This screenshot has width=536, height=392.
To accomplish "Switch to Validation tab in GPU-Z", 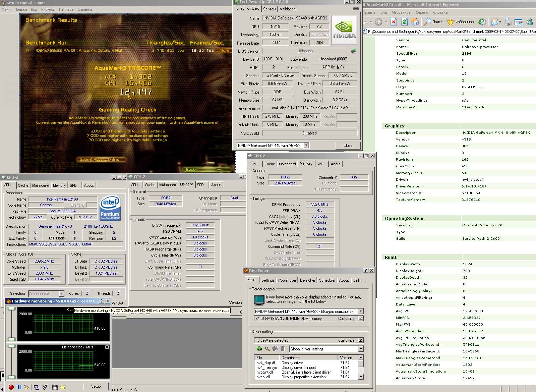I will click(x=288, y=9).
